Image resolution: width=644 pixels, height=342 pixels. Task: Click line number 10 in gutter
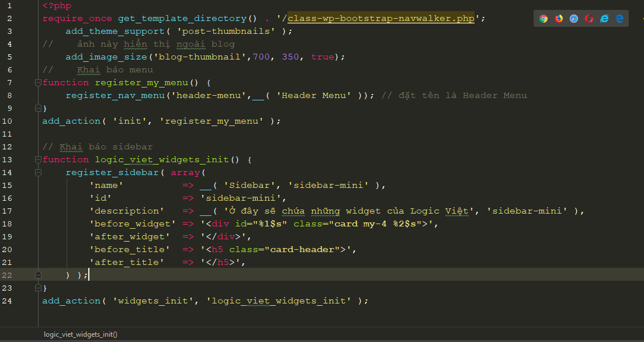[7, 121]
